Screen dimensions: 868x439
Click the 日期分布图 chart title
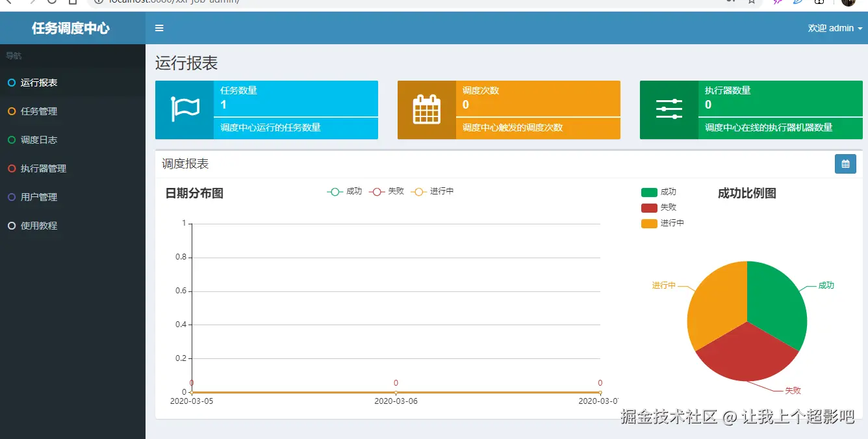tap(194, 193)
